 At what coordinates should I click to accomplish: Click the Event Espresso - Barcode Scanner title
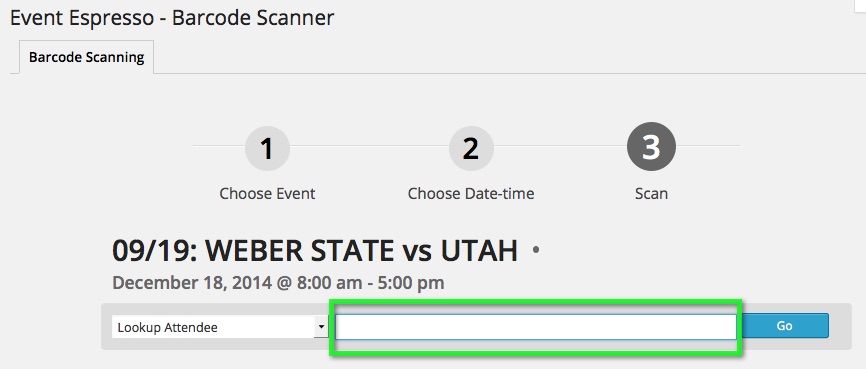(172, 18)
